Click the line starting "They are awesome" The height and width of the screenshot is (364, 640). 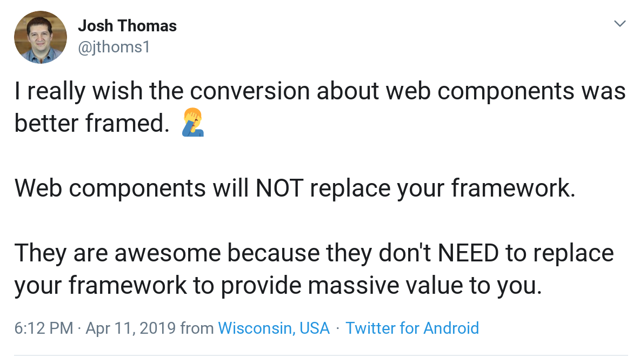point(314,253)
